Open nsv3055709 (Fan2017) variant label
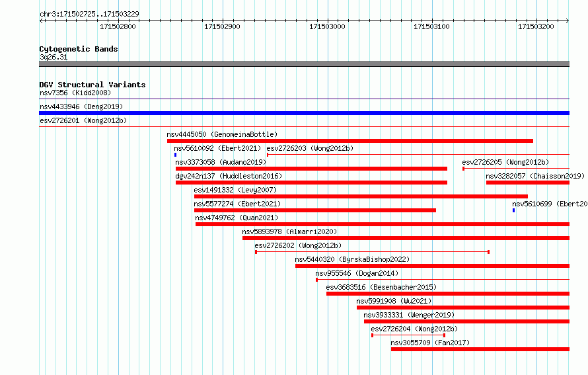588x375 pixels. coord(430,343)
